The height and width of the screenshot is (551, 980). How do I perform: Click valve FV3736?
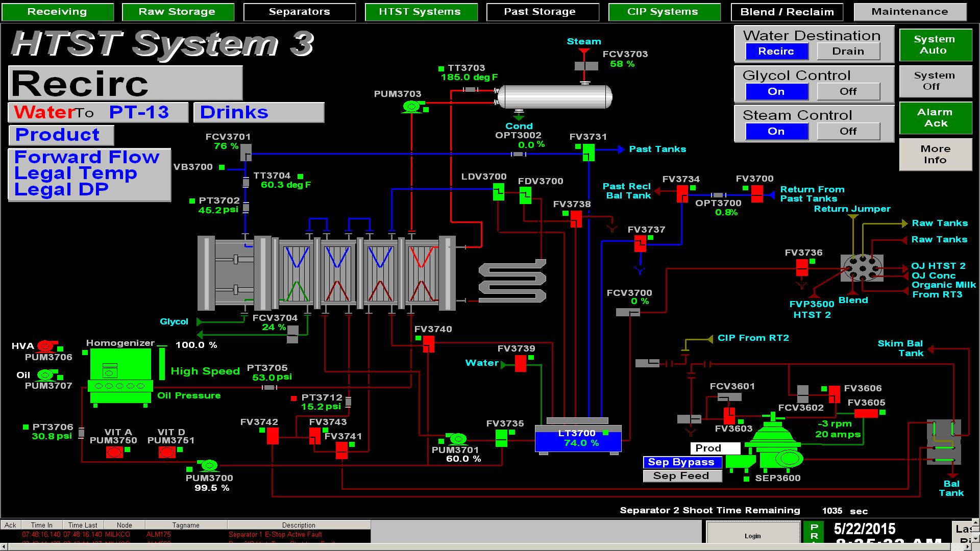pos(802,267)
